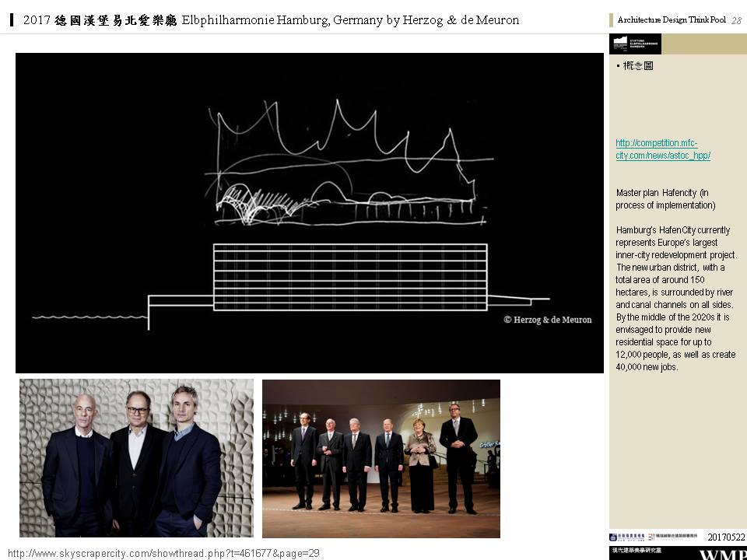Click the skyscrapercity.com source URL
747x560 pixels.
point(163,553)
